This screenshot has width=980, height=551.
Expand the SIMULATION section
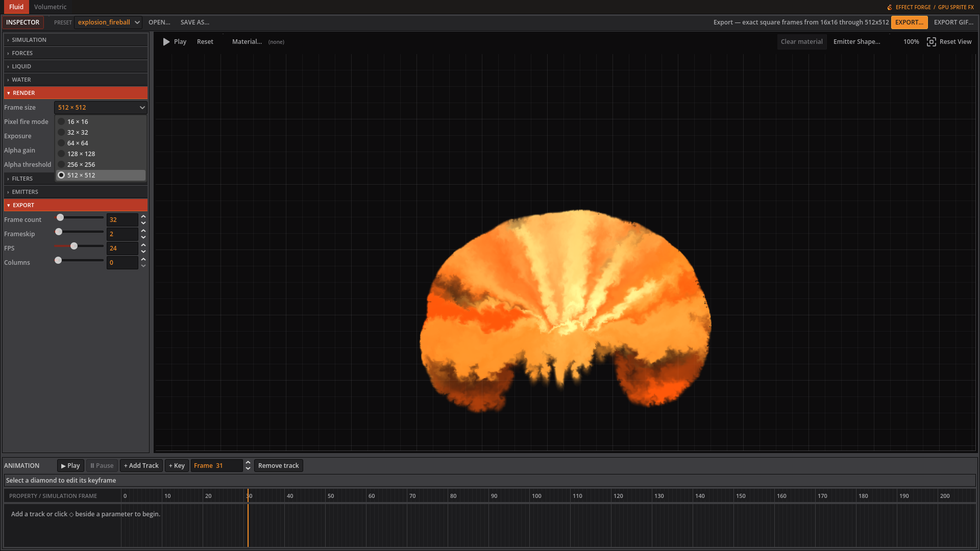(x=76, y=40)
